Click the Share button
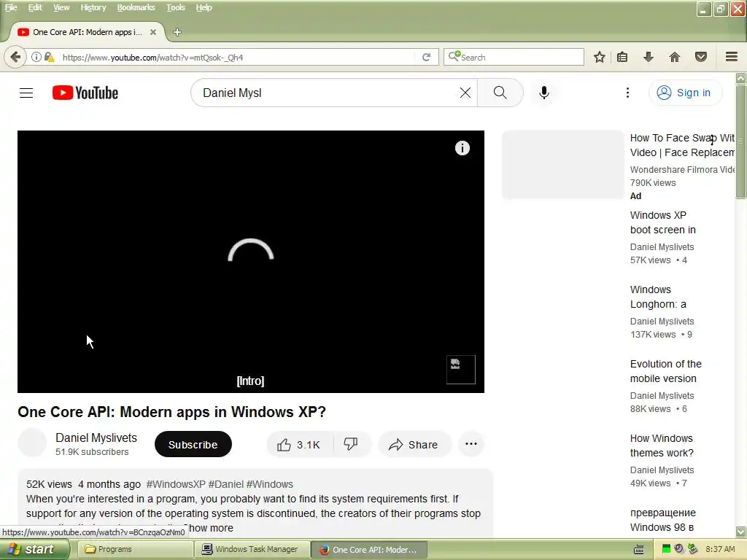This screenshot has width=747, height=560. coord(414,445)
